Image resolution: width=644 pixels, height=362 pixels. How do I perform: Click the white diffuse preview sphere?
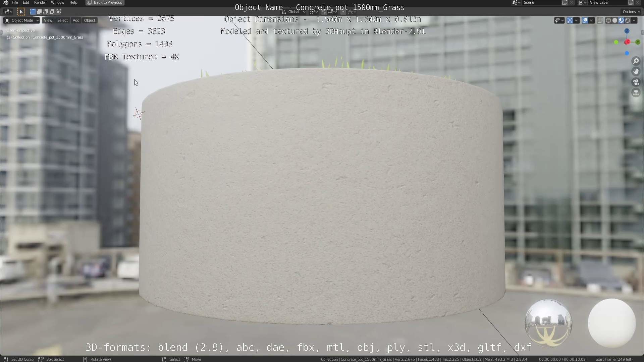pyautogui.click(x=612, y=323)
